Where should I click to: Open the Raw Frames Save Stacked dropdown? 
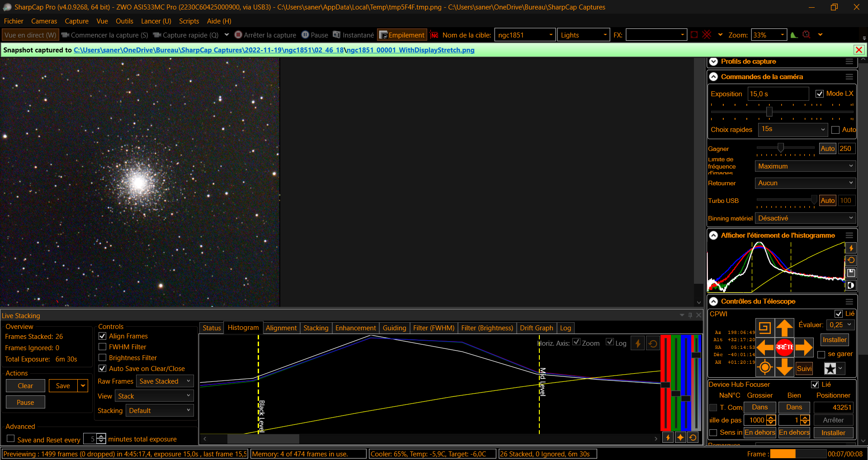165,381
